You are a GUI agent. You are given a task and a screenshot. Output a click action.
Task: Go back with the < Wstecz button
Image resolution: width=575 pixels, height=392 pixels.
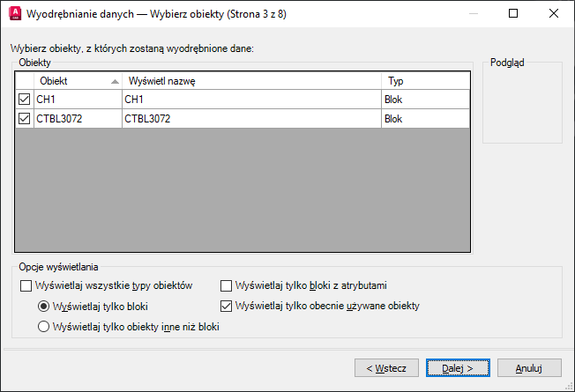click(386, 368)
